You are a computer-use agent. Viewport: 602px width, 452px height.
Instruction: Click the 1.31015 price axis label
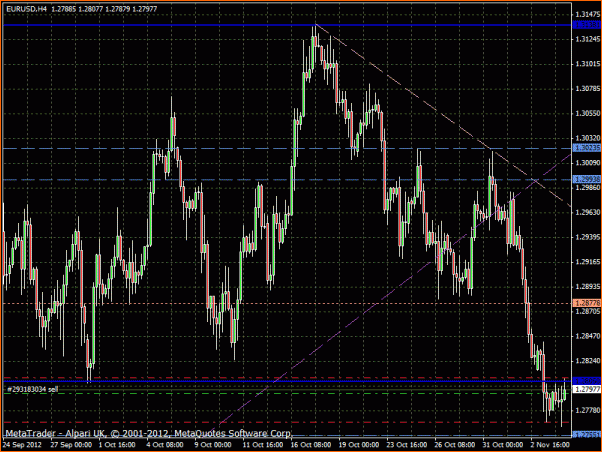[x=587, y=64]
